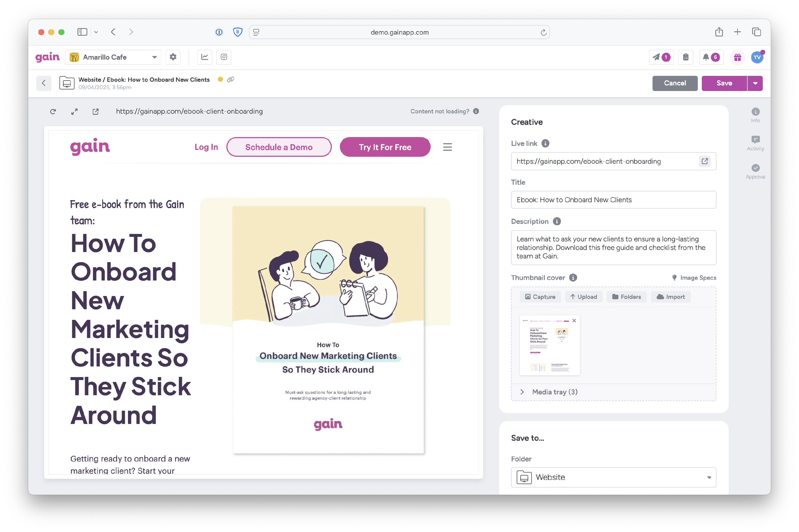Reload the website preview

click(x=53, y=111)
